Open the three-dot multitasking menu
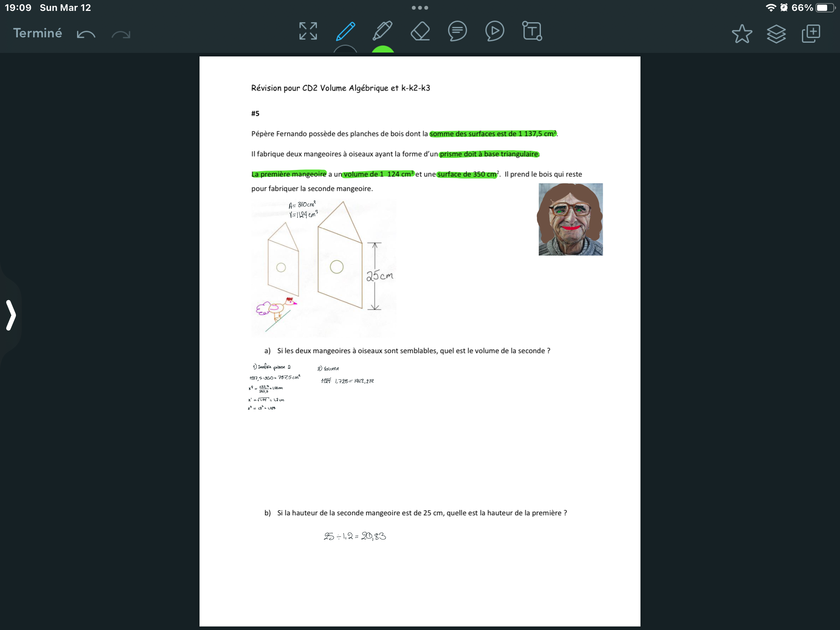The width and height of the screenshot is (840, 630). click(420, 8)
